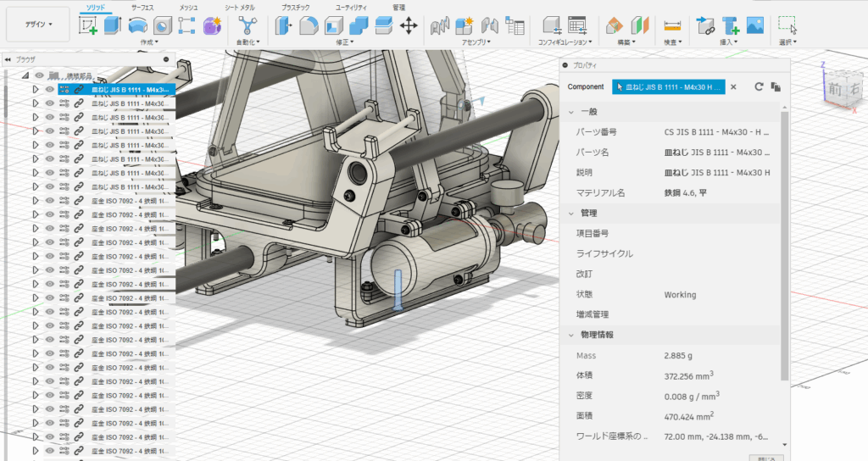Open the 検査 dropdown menu

(672, 42)
